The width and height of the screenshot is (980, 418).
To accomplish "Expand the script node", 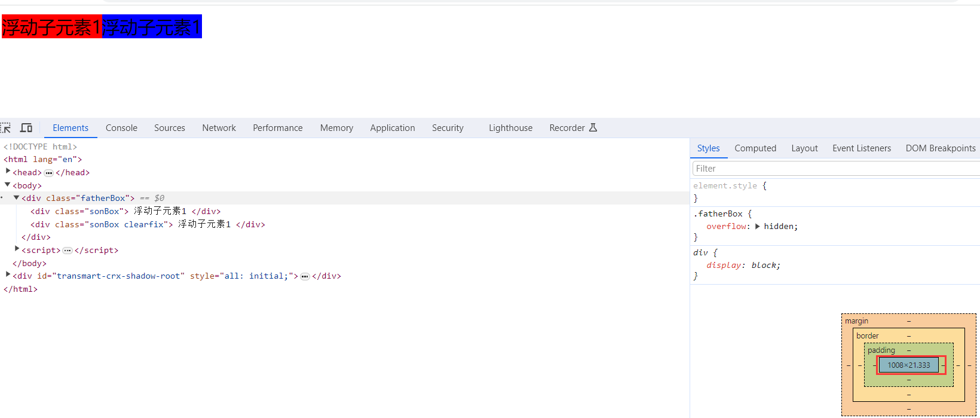I will coord(17,249).
